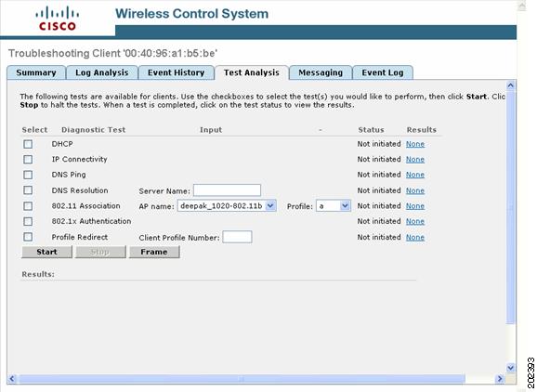This screenshot has width=537, height=392.
Task: Open the Event History tab
Action: click(176, 72)
